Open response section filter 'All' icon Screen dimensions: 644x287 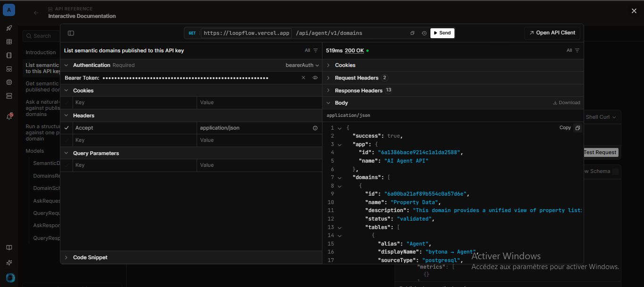[577, 50]
